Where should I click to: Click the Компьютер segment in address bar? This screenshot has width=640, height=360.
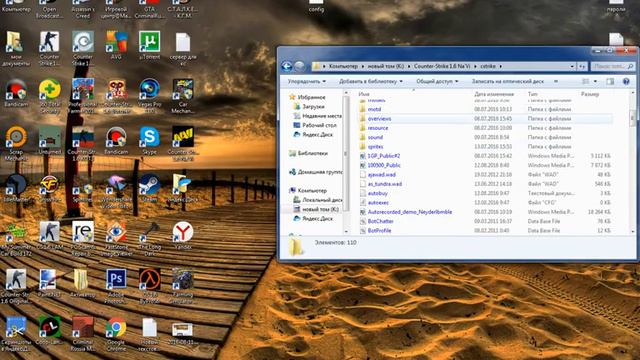click(343, 66)
